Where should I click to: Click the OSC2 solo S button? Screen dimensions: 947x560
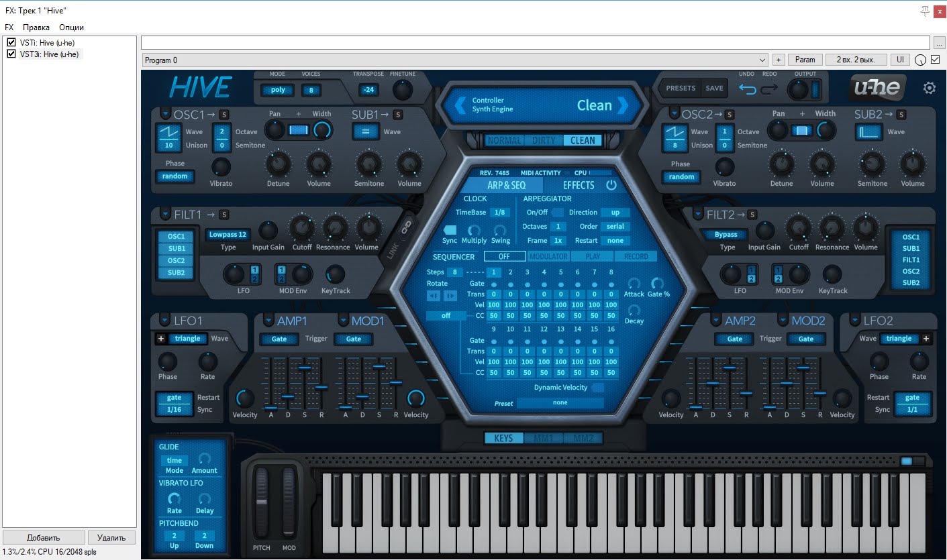pos(730,114)
